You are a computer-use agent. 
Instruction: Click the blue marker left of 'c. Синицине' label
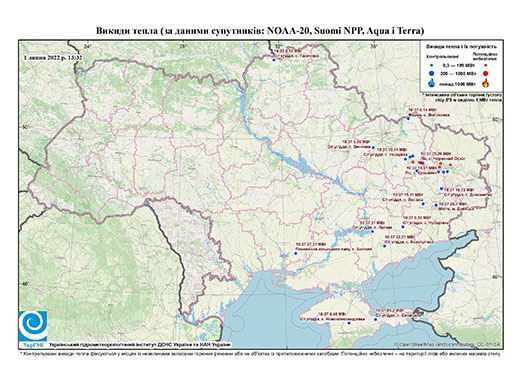point(375,320)
